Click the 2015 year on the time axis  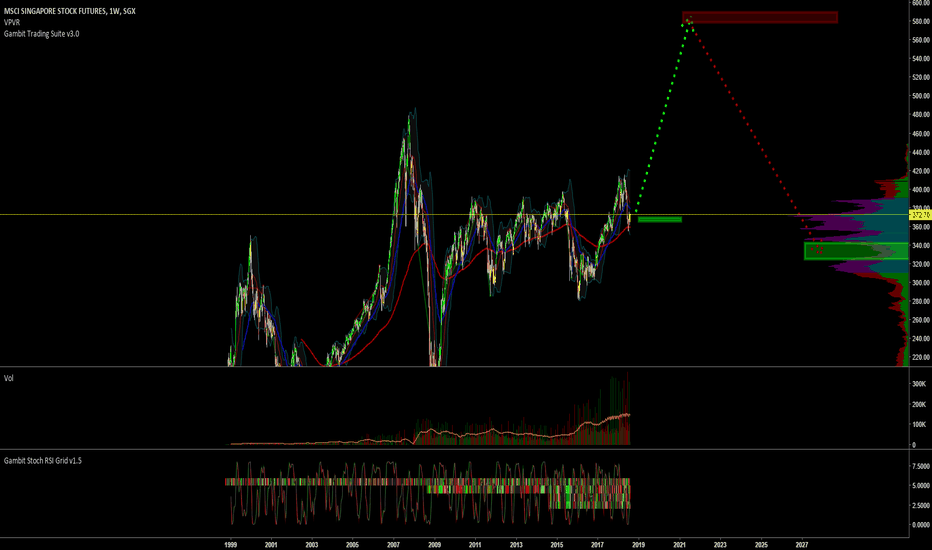click(557, 545)
